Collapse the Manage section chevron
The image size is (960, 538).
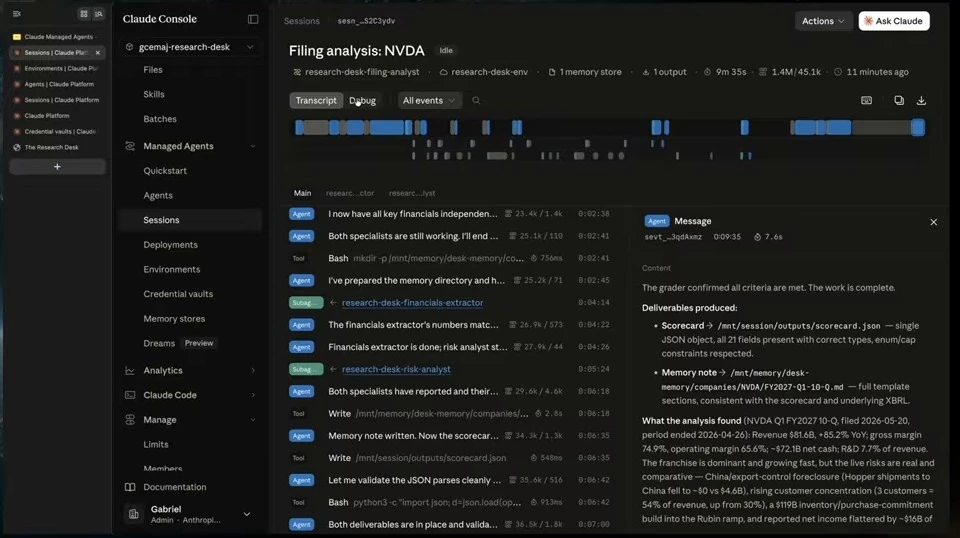[253, 420]
